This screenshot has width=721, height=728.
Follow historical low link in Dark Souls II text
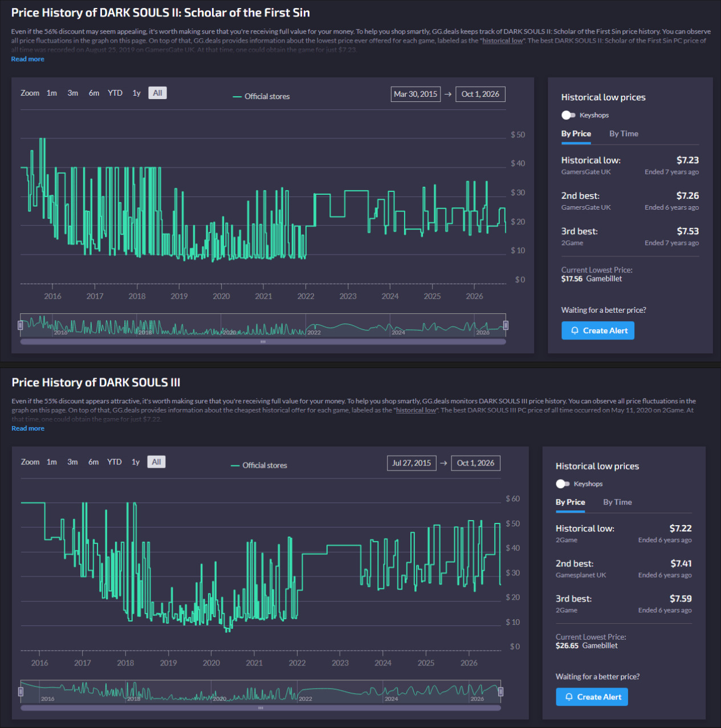[503, 41]
